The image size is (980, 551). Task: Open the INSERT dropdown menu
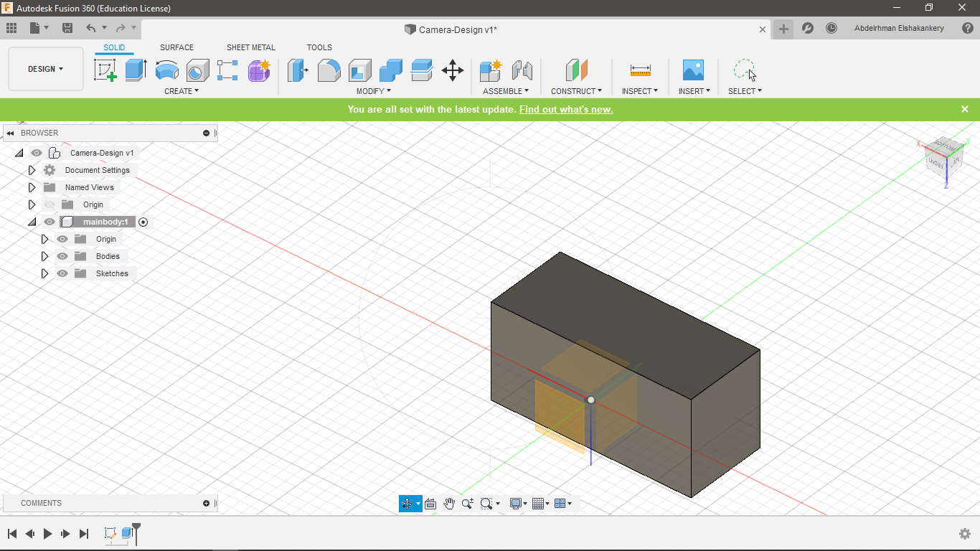[x=694, y=91]
